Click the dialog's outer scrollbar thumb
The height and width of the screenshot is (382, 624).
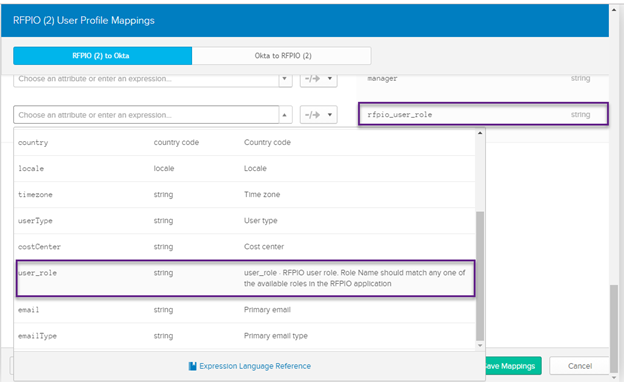click(x=614, y=328)
